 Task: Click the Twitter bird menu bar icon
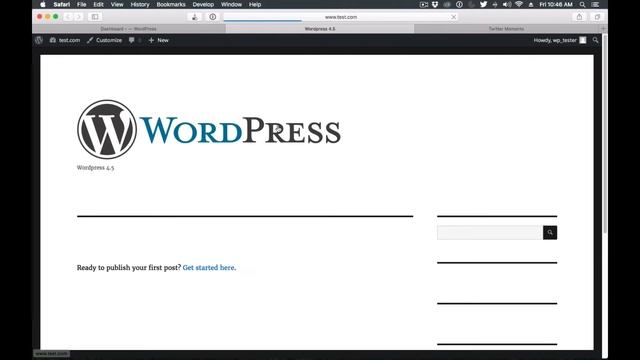[483, 4]
